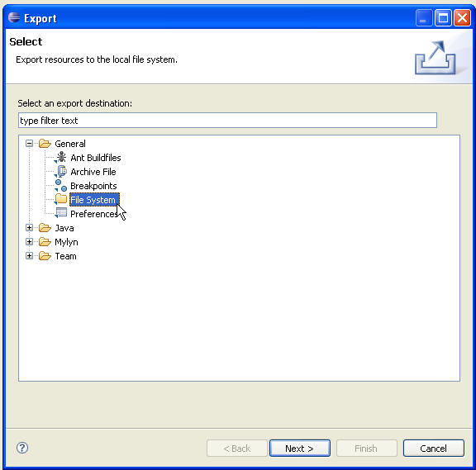Click the Cancel button

[434, 449]
